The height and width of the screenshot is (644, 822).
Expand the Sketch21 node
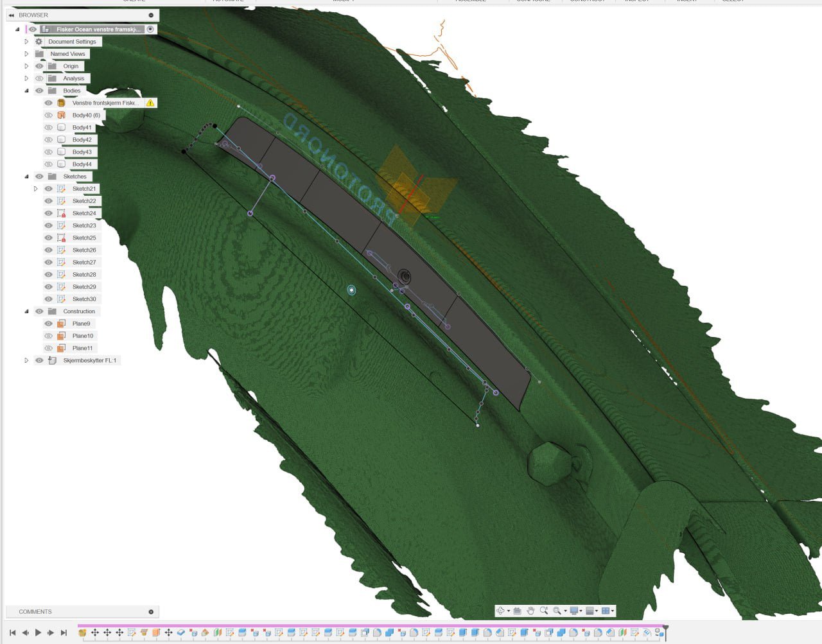tap(35, 189)
